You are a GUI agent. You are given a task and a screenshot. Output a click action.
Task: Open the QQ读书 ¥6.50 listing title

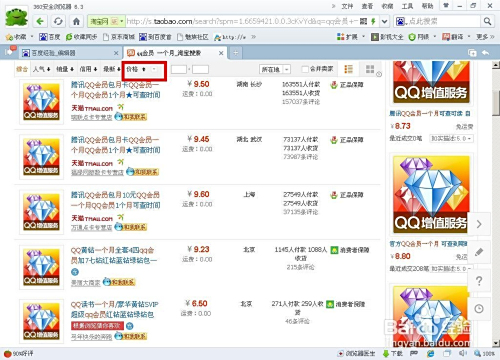114,309
